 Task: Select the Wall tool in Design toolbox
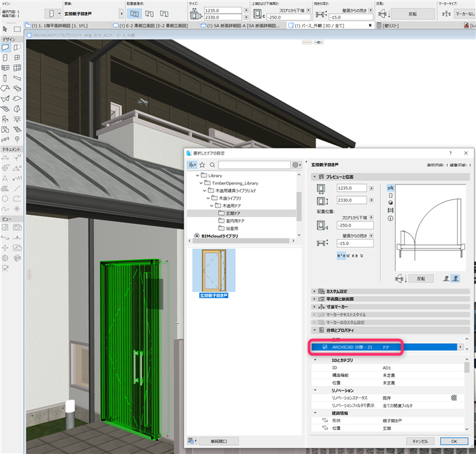(5, 48)
